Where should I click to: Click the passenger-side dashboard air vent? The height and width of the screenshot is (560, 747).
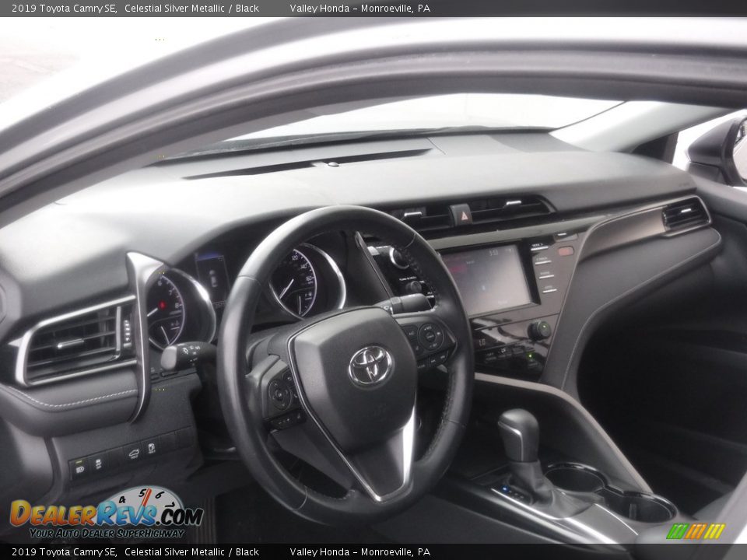686,215
